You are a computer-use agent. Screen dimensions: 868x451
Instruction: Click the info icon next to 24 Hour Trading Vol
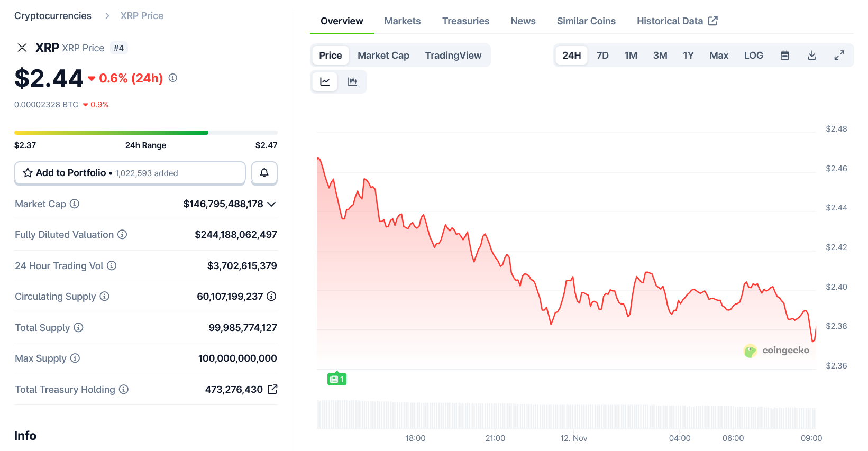[112, 265]
